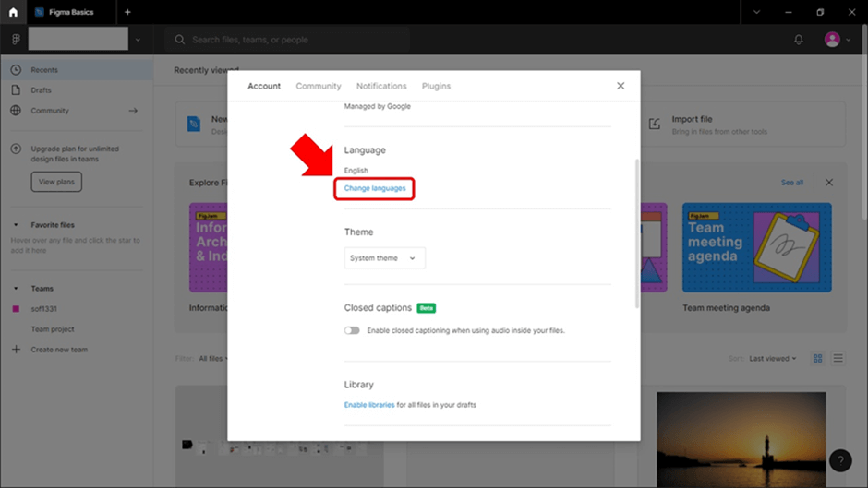Click the search files input field

[x=288, y=40]
